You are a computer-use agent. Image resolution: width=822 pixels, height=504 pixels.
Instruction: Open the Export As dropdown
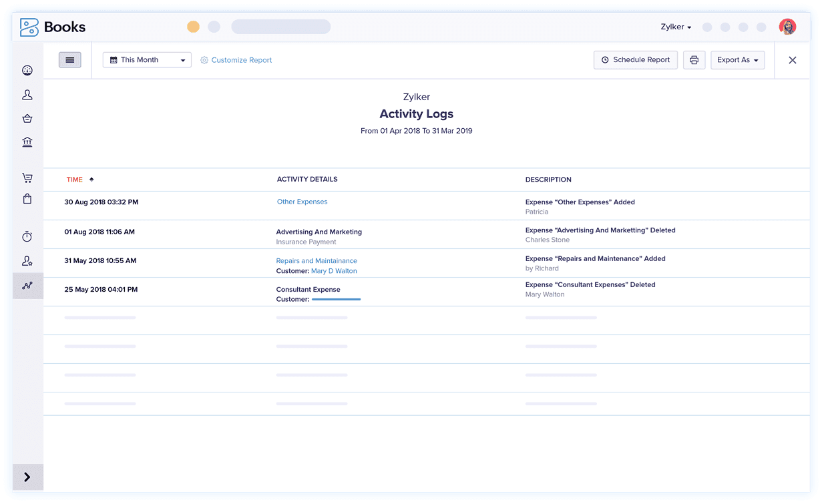(737, 59)
